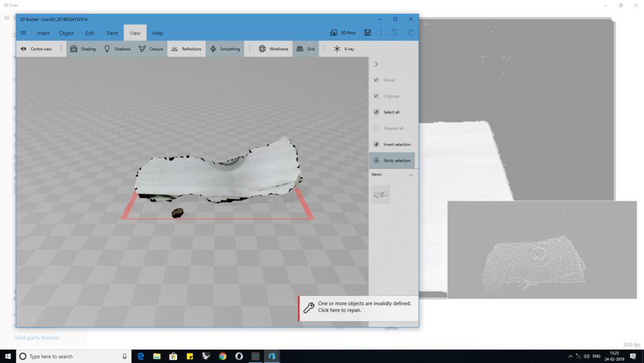Collapse the right side panel chevron
This screenshot has width=644, height=363.
pos(376,64)
